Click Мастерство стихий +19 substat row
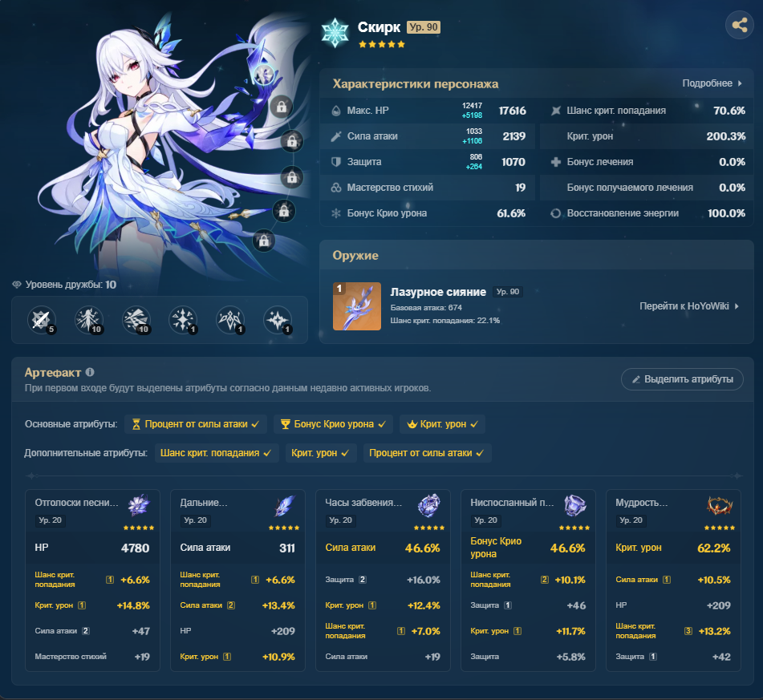Viewport: 763px width, 700px height. 92,657
